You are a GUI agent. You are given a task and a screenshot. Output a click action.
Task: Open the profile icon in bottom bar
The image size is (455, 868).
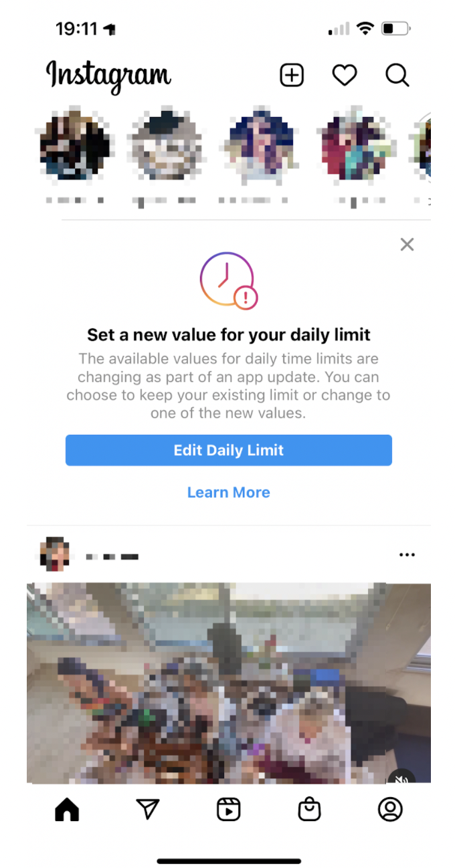pyautogui.click(x=390, y=809)
